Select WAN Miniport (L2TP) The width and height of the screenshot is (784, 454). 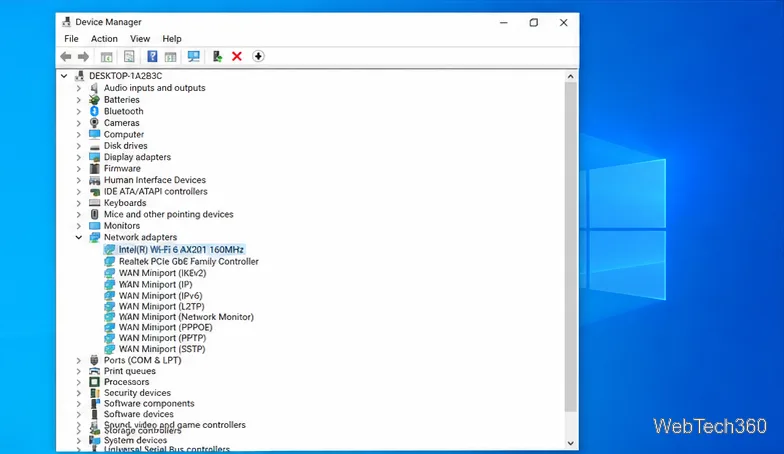click(x=162, y=306)
